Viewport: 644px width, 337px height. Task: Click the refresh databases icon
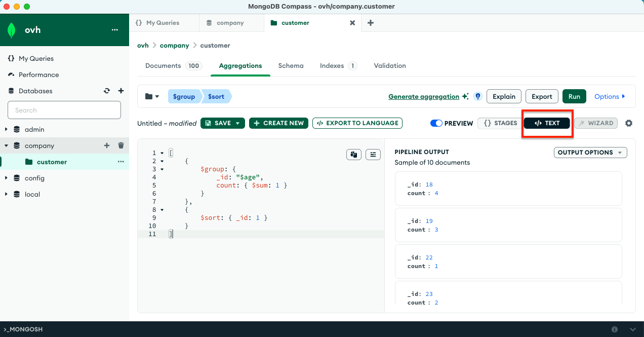tap(107, 91)
